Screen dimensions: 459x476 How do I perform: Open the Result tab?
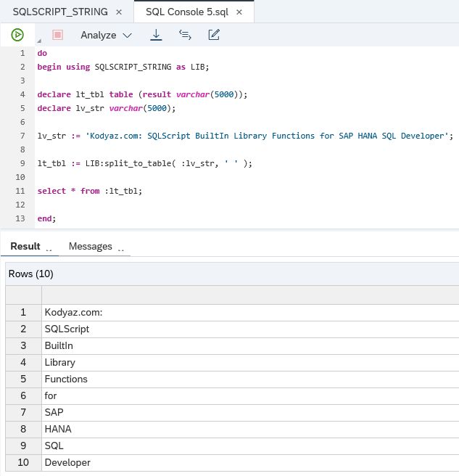click(25, 246)
